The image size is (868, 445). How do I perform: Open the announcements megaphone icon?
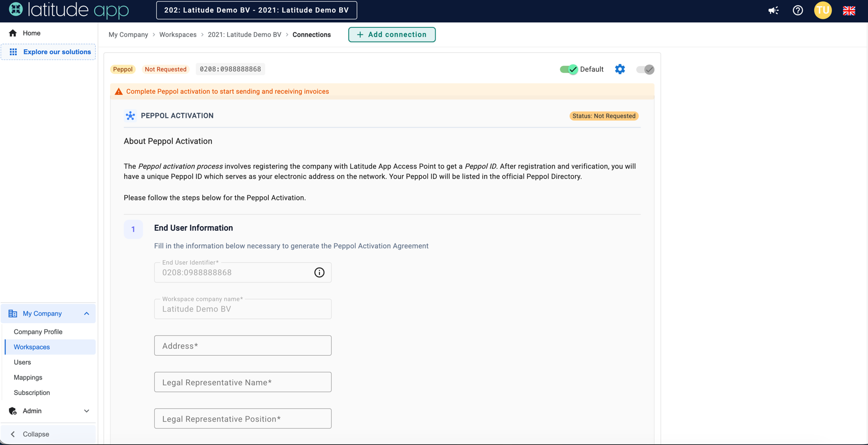coord(773,10)
